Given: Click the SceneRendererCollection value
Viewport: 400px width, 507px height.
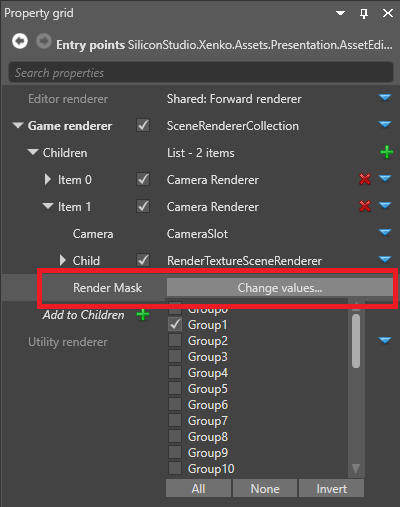Looking at the screenshot, I should click(233, 126).
